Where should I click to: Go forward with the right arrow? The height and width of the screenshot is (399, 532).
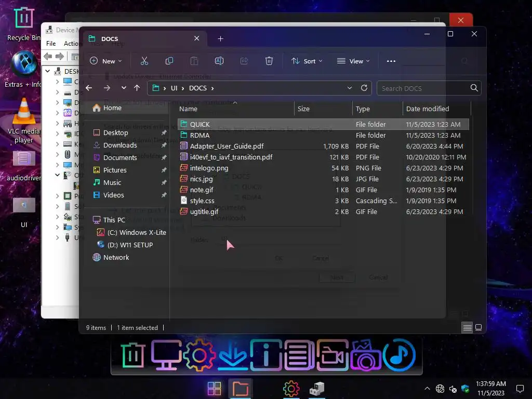coord(107,88)
